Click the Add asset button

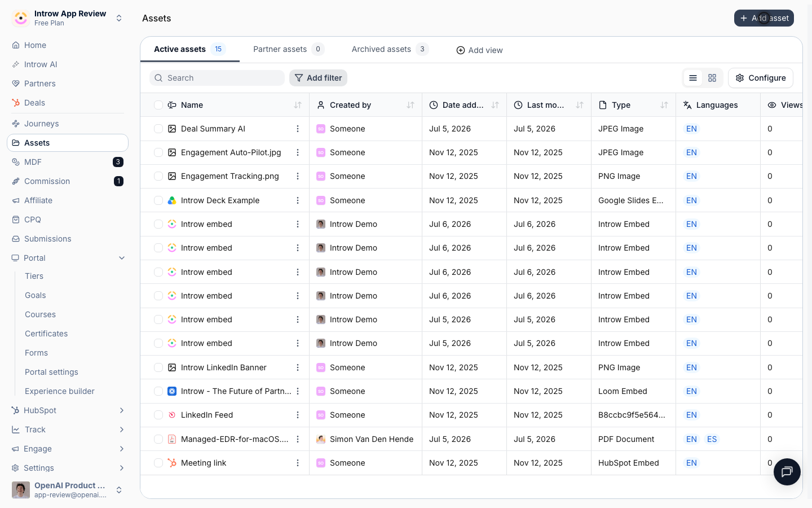click(x=764, y=18)
